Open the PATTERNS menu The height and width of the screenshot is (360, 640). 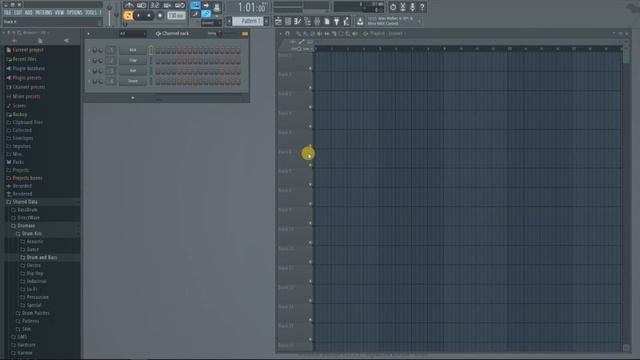pos(43,13)
